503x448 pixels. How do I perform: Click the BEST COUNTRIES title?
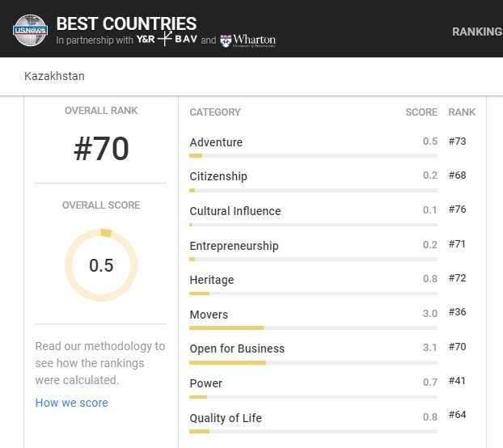coord(126,23)
